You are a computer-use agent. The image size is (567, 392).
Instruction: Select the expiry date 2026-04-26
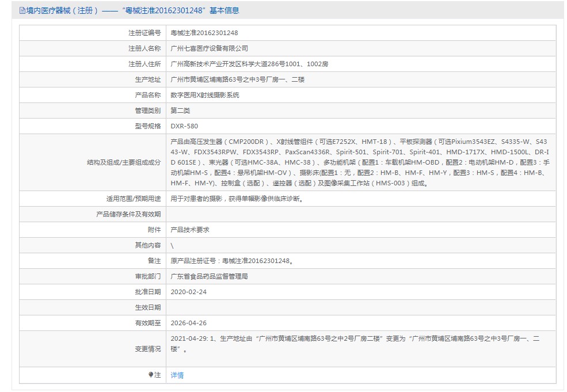coord(189,323)
